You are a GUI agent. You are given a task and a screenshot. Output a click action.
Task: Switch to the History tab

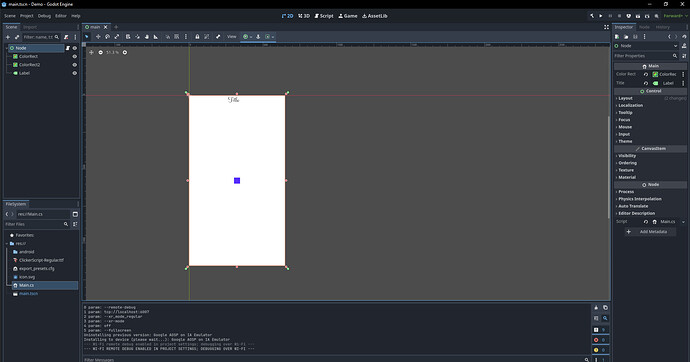point(662,27)
